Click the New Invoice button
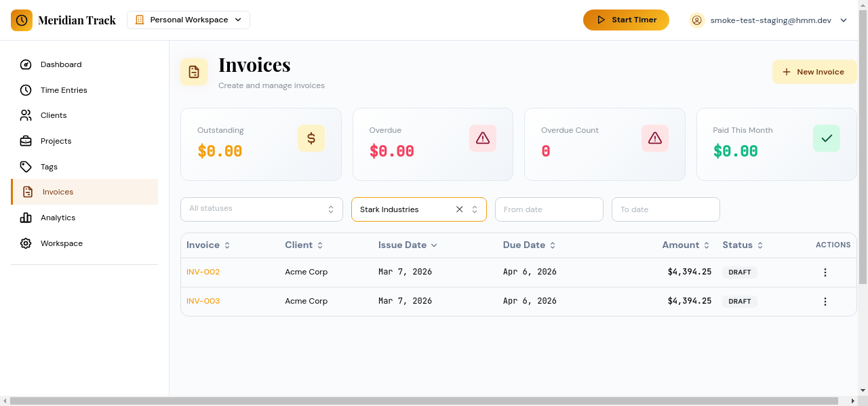This screenshot has width=868, height=406. [814, 71]
